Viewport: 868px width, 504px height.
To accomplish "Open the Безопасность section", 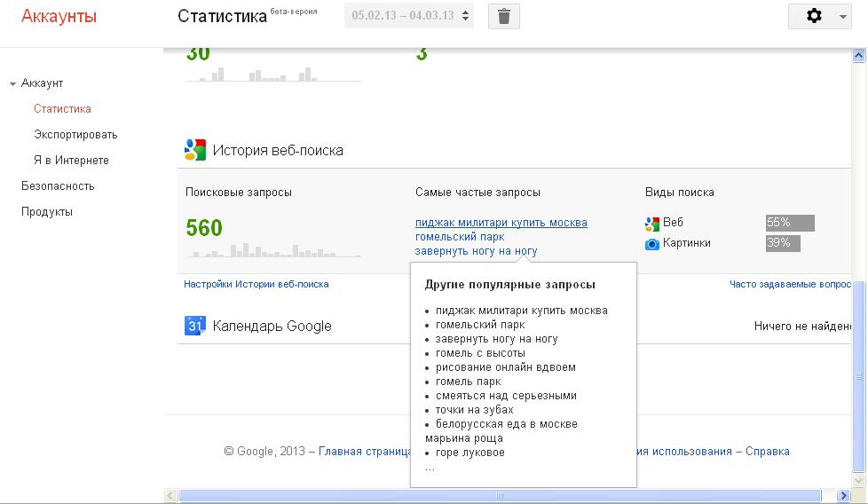I will 58,186.
